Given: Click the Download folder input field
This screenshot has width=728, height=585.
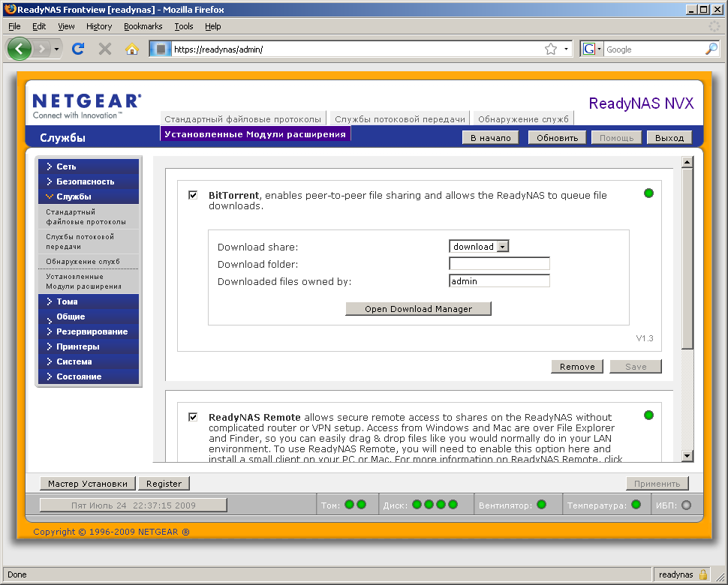Looking at the screenshot, I should click(499, 263).
